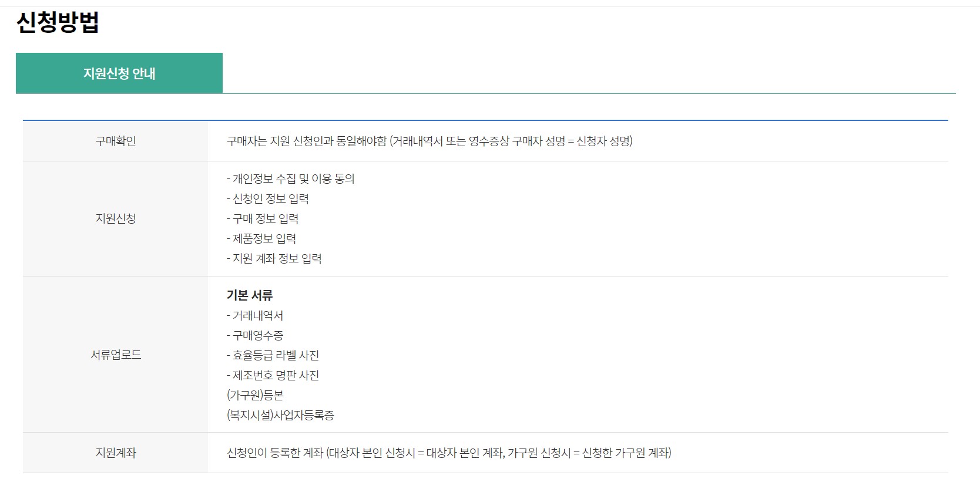Click the 구매 정보 입력 line

tap(263, 218)
